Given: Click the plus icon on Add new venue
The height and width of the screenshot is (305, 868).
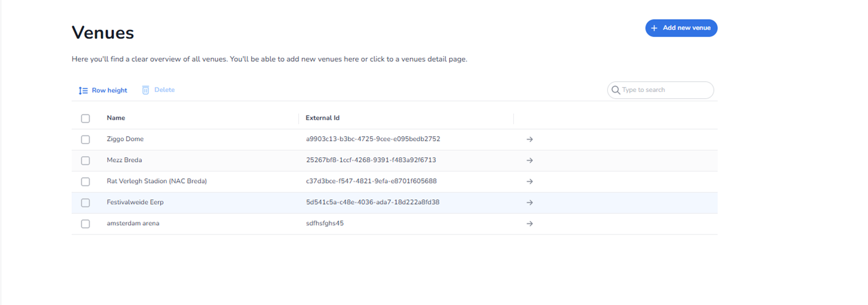Looking at the screenshot, I should (x=654, y=28).
